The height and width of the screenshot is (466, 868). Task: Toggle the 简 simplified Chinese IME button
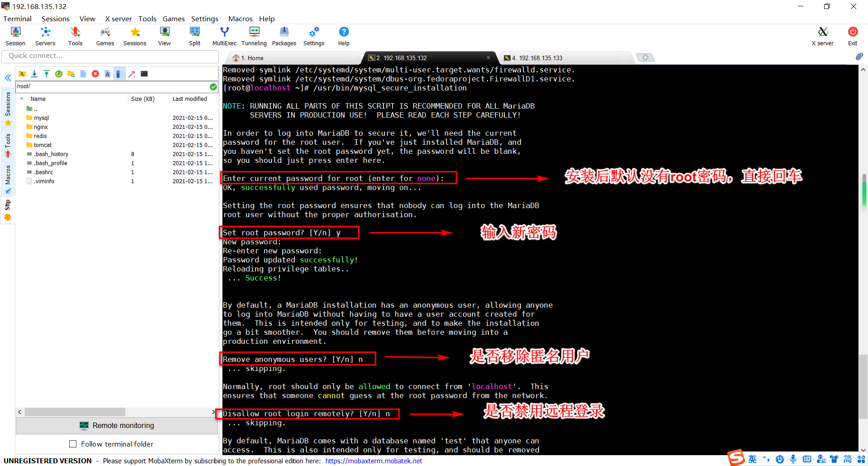coord(848,459)
